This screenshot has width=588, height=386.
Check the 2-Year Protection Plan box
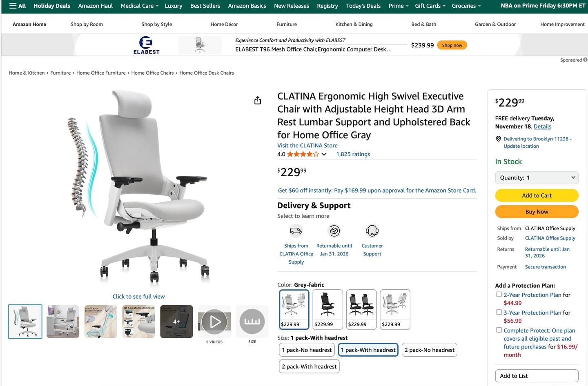tap(499, 294)
